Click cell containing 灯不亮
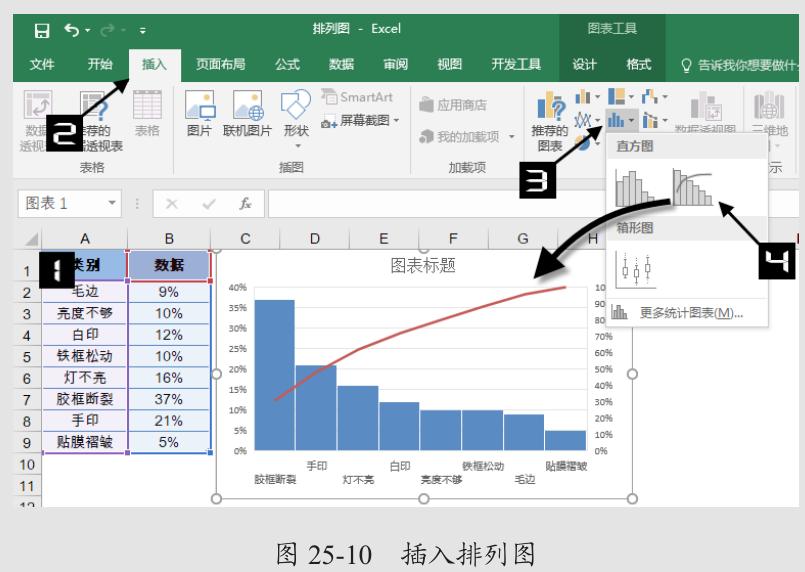Viewport: 805px width, 572px height. [x=85, y=378]
